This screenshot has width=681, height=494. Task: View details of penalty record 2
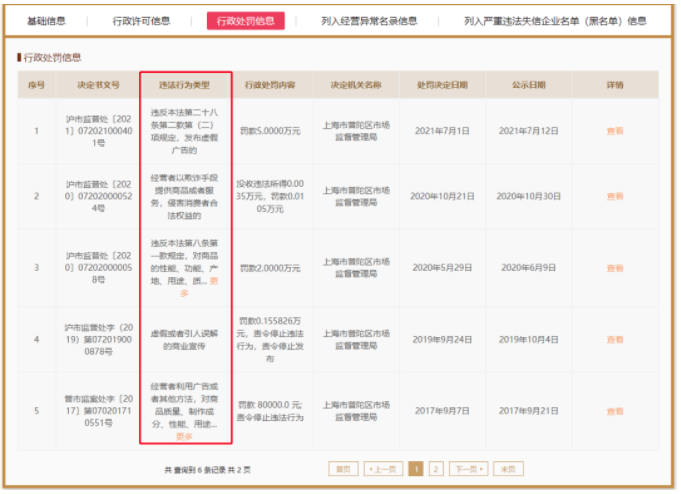click(x=615, y=196)
